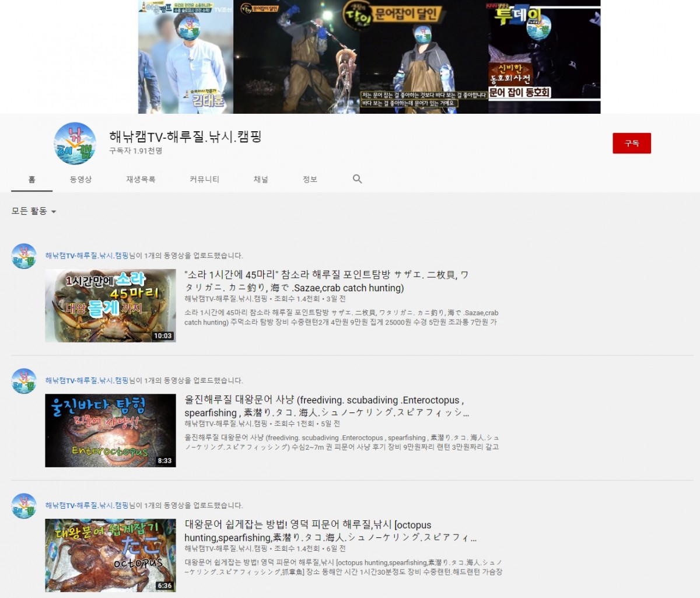Click the channel search magnifier icon

[x=358, y=179]
